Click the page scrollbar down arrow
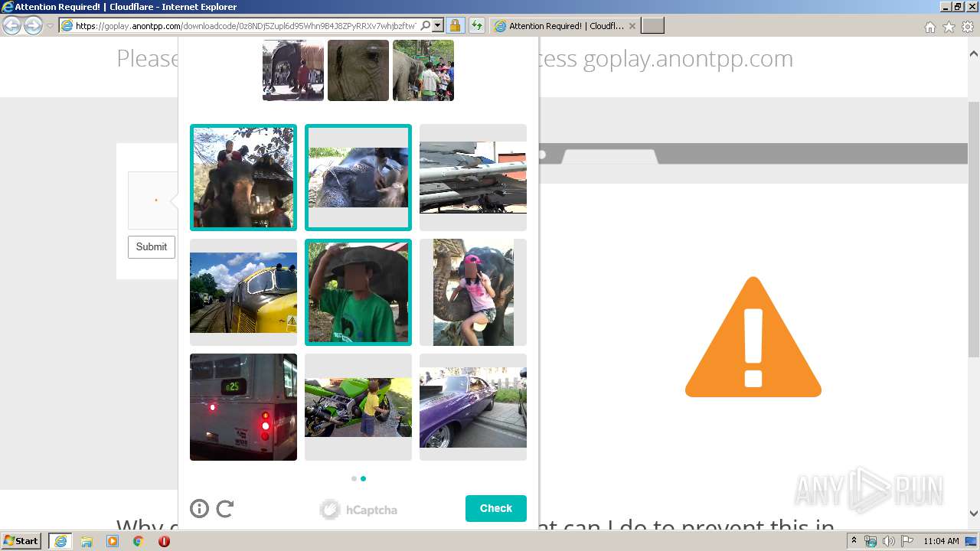 (974, 513)
